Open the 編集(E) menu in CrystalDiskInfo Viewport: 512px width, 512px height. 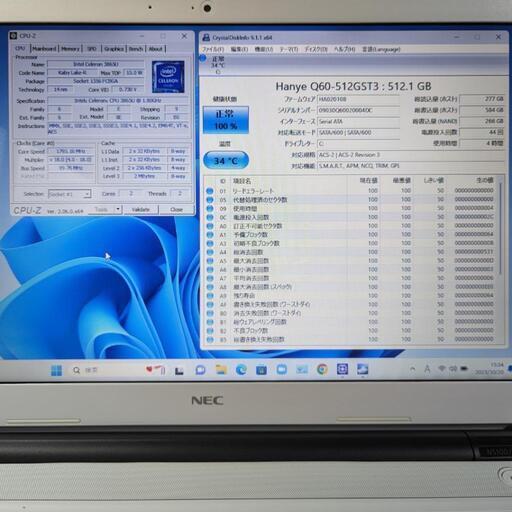coord(239,49)
